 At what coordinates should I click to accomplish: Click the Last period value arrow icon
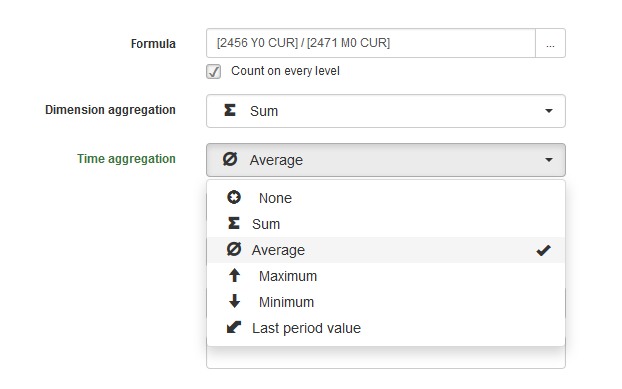coord(234,327)
